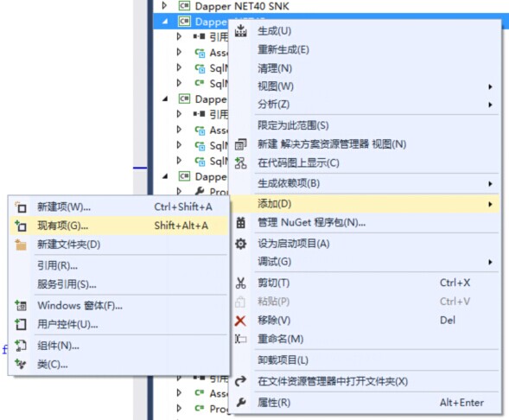Screen dimensions: 509x420
Task: Click the NuGet package manager icon
Action: coord(240,223)
